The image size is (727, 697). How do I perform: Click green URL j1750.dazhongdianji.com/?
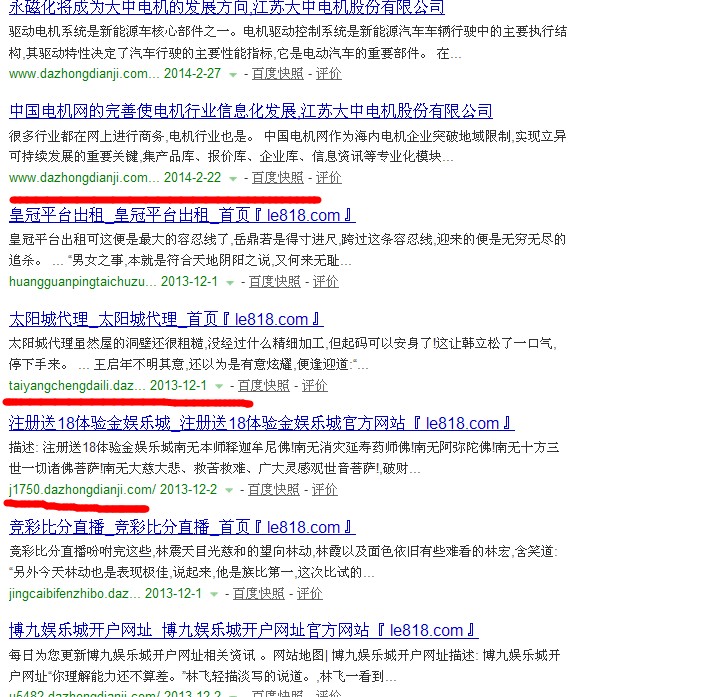tap(82, 489)
